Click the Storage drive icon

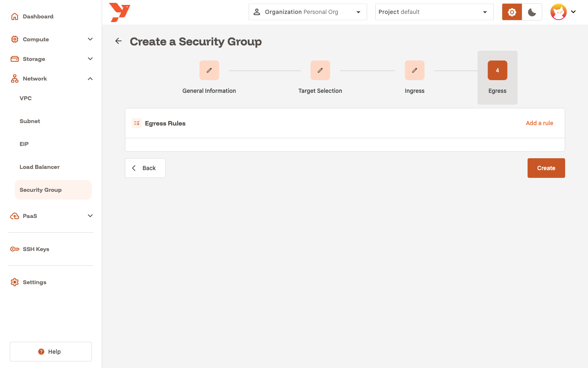pyautogui.click(x=15, y=59)
